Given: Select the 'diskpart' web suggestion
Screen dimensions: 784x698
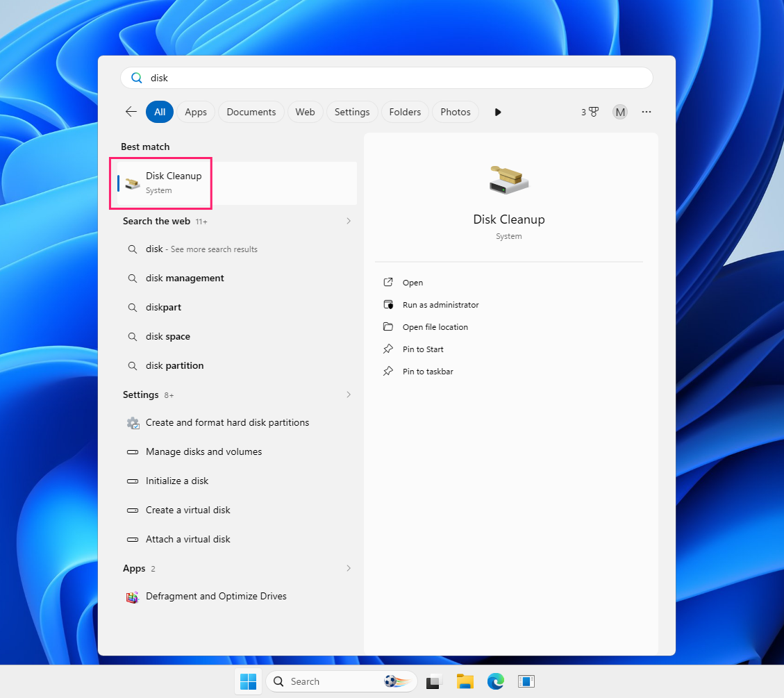Looking at the screenshot, I should 237,307.
